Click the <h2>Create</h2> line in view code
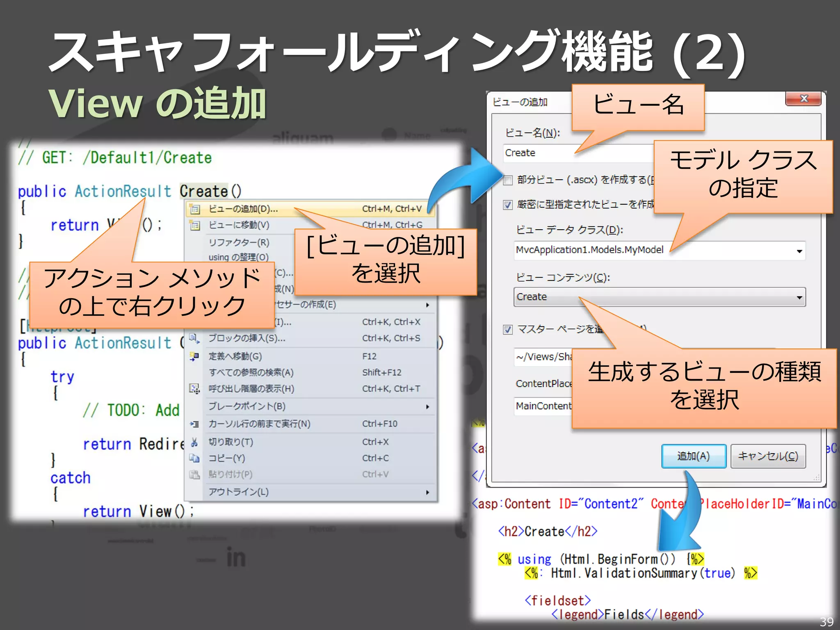This screenshot has height=630, width=840. click(x=548, y=532)
